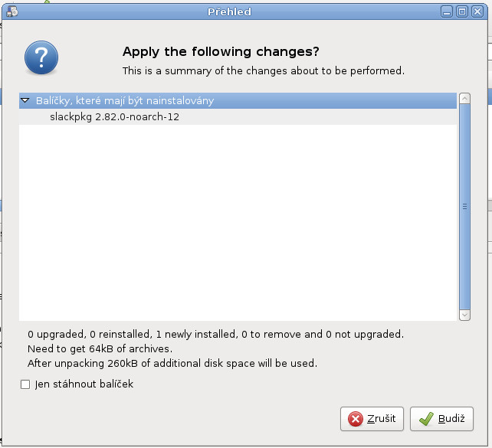Click the application icon in the title bar
The image size is (492, 448).
tap(12, 11)
